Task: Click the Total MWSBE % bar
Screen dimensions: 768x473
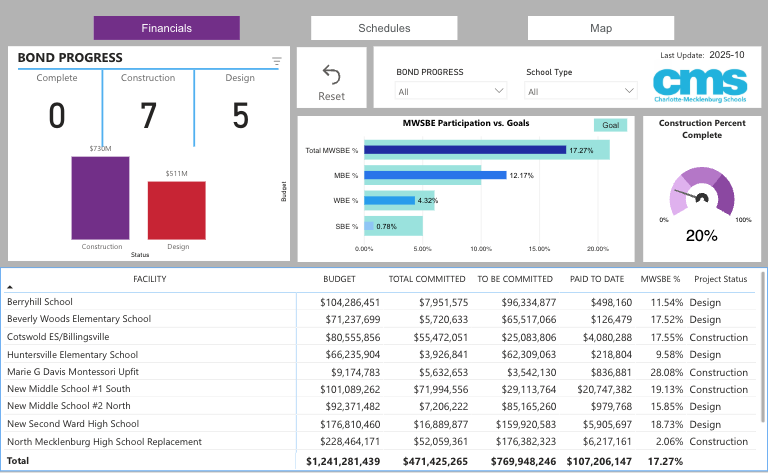Action: [465, 150]
